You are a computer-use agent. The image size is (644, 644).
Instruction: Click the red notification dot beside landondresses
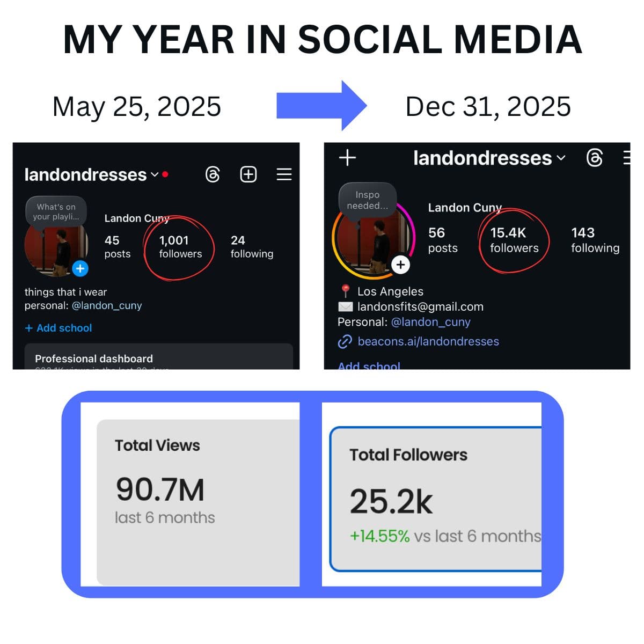pos(165,174)
